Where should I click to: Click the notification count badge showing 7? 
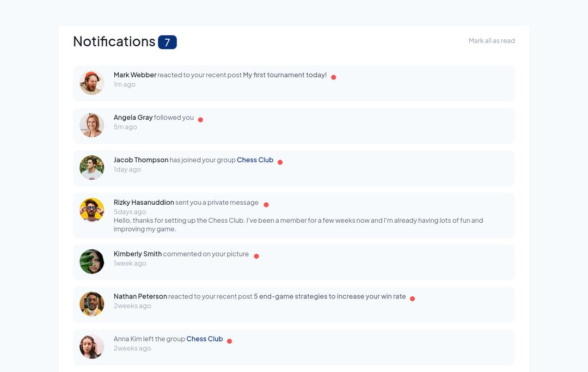tap(168, 42)
